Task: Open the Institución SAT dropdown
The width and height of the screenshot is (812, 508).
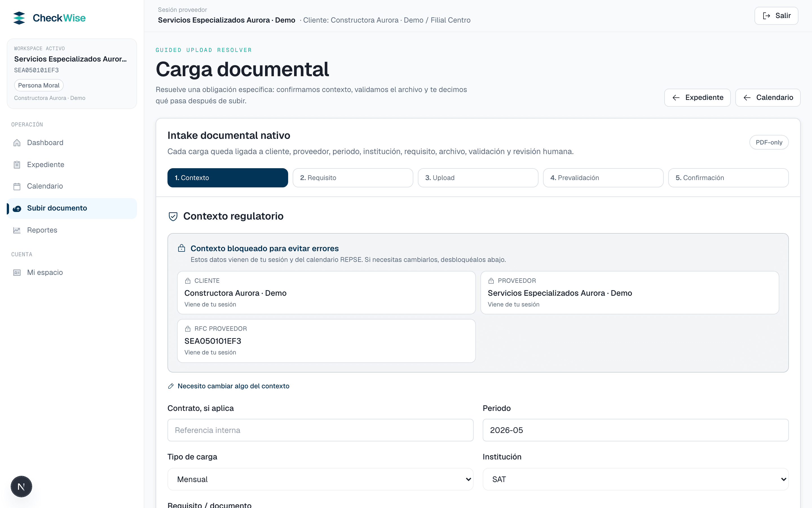Action: click(x=636, y=479)
